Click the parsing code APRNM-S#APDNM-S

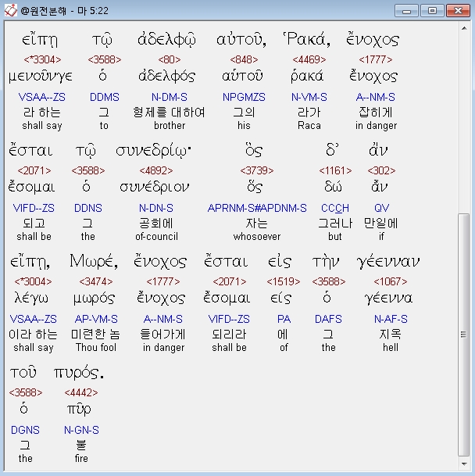coord(257,208)
